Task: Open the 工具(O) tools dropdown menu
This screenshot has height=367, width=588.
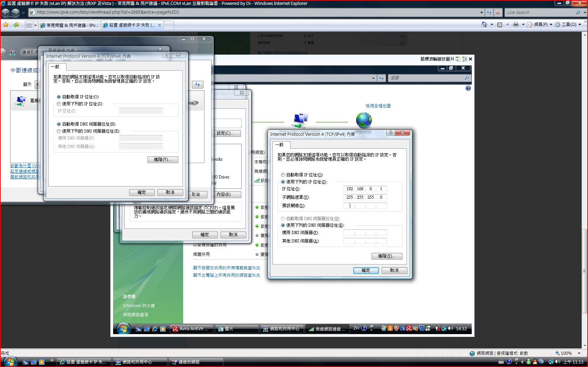Action: click(x=568, y=24)
